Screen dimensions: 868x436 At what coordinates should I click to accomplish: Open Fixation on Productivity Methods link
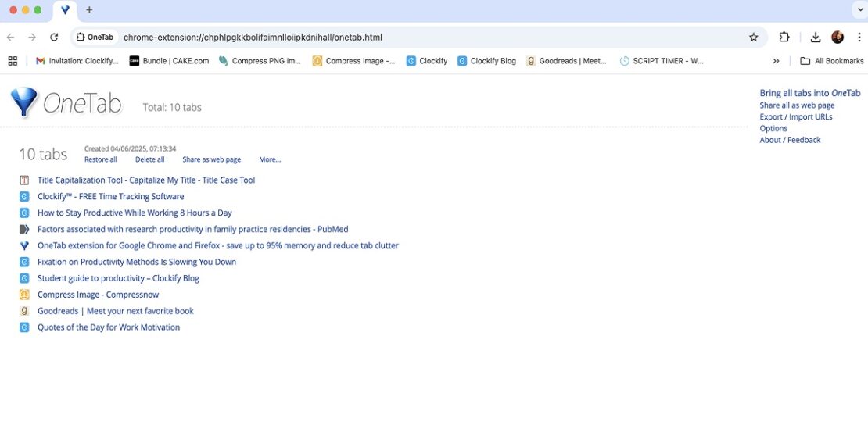tap(137, 262)
